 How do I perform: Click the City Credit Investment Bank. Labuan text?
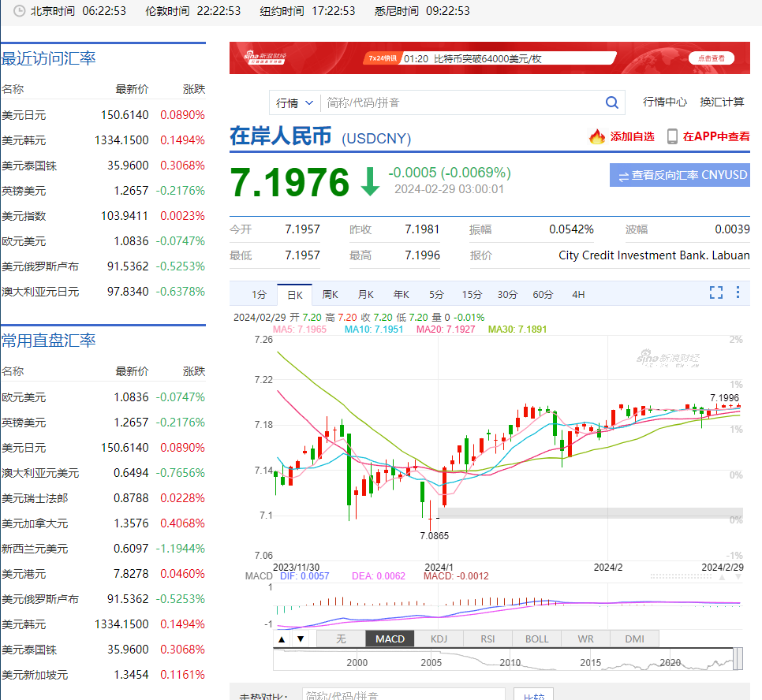tap(654, 255)
